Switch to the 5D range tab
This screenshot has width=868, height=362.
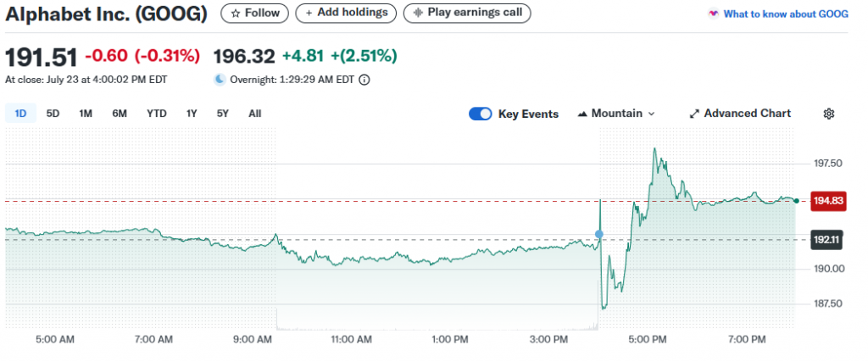coord(53,114)
